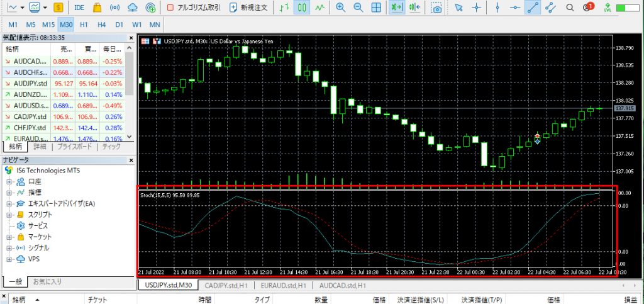The height and width of the screenshot is (304, 644).
Task: Open the Signals broadcast icon in the toolbar
Action: [x=116, y=8]
